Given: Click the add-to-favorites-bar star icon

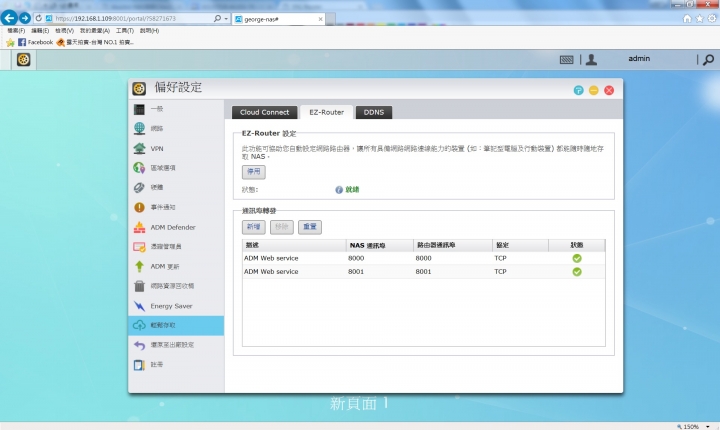Looking at the screenshot, I should coord(10,43).
